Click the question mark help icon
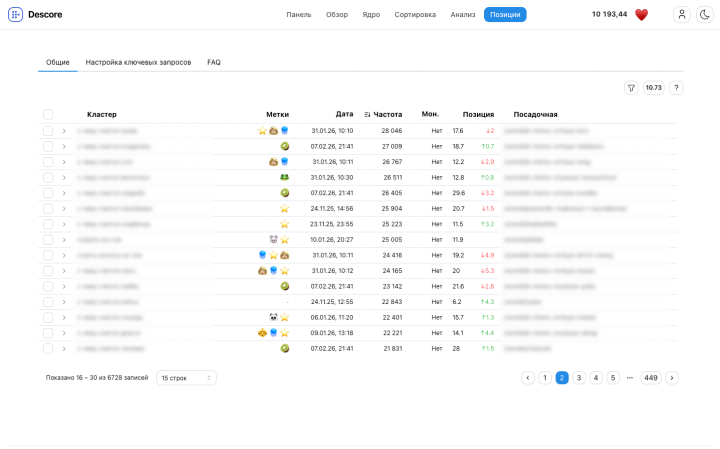The image size is (720, 449). pos(676,88)
